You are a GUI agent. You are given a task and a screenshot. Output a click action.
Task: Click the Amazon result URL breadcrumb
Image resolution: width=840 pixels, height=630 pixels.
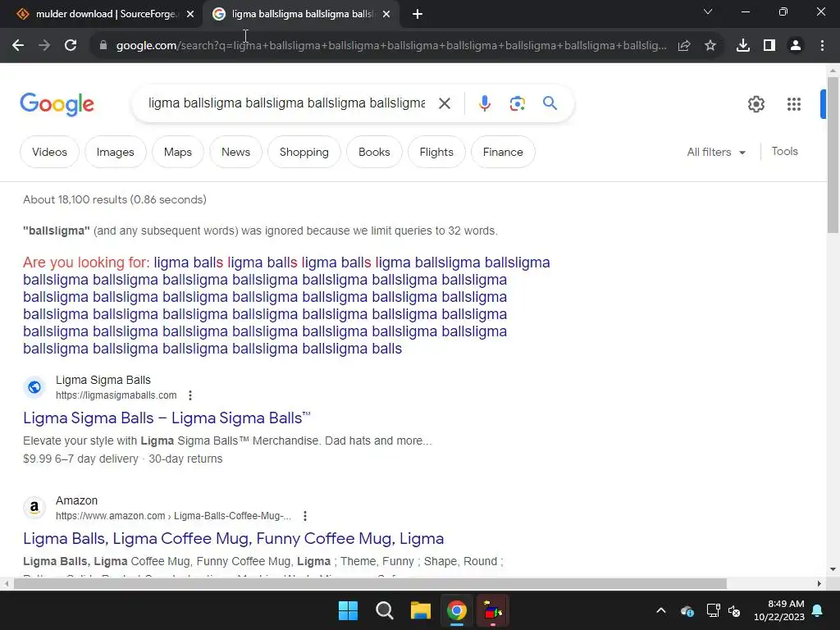(174, 516)
